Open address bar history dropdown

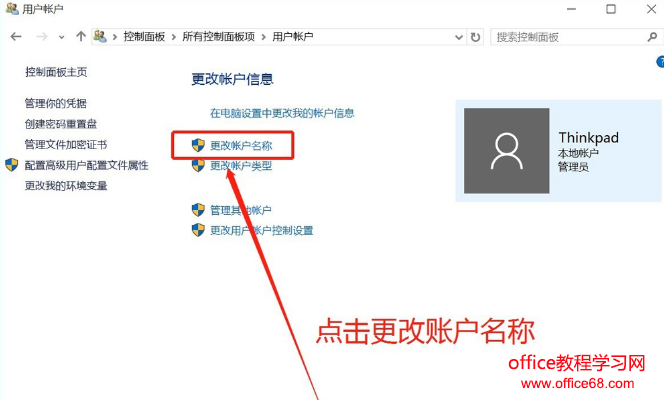tap(459, 37)
